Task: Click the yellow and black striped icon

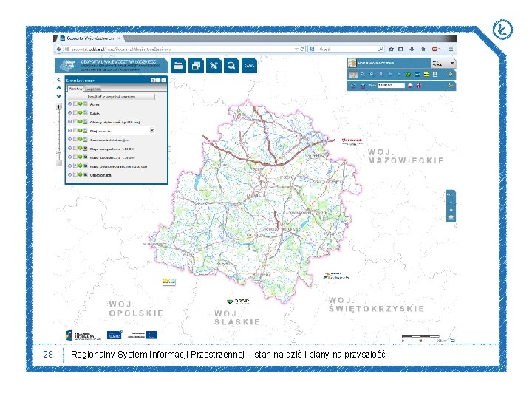Action: (426, 75)
